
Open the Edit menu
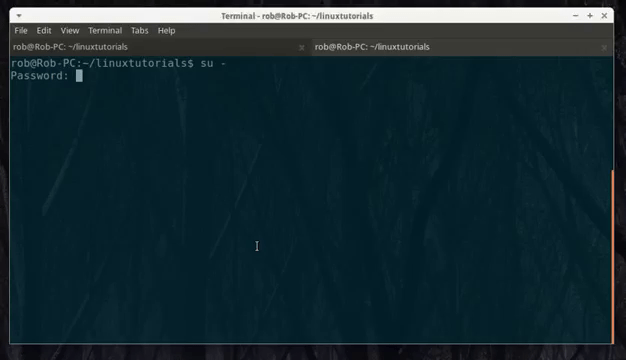pos(44,31)
